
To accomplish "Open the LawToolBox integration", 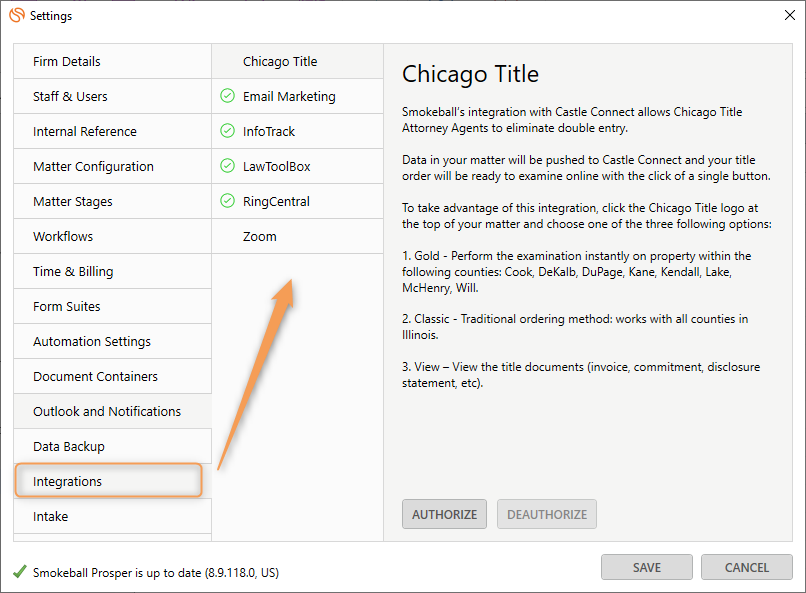I will pyautogui.click(x=298, y=166).
